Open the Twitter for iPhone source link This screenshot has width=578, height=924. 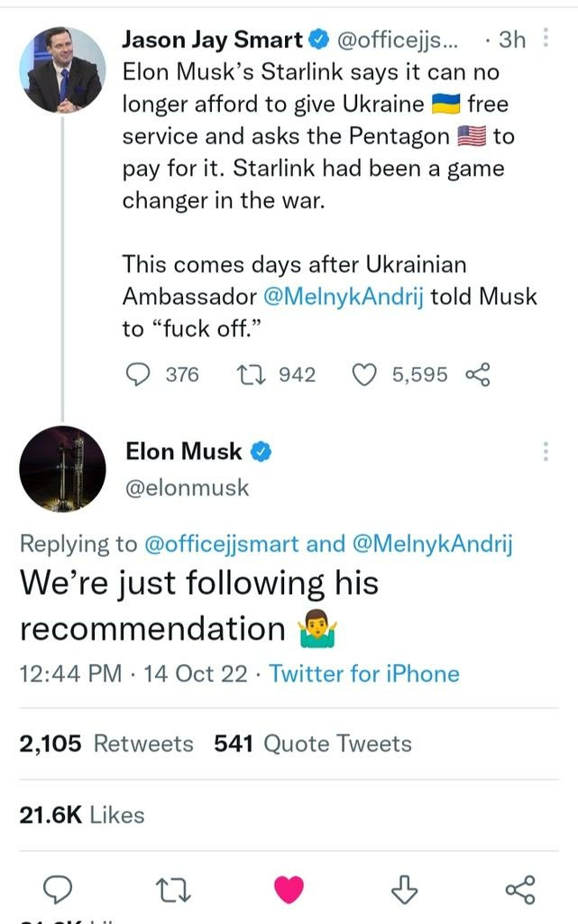click(x=364, y=674)
